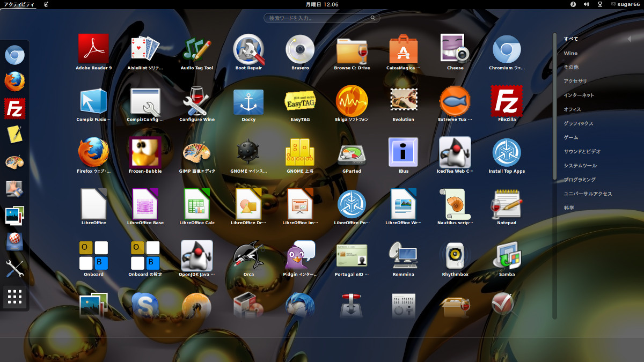The height and width of the screenshot is (362, 644).
Task: Show the calendar from clock
Action: pyautogui.click(x=321, y=4)
